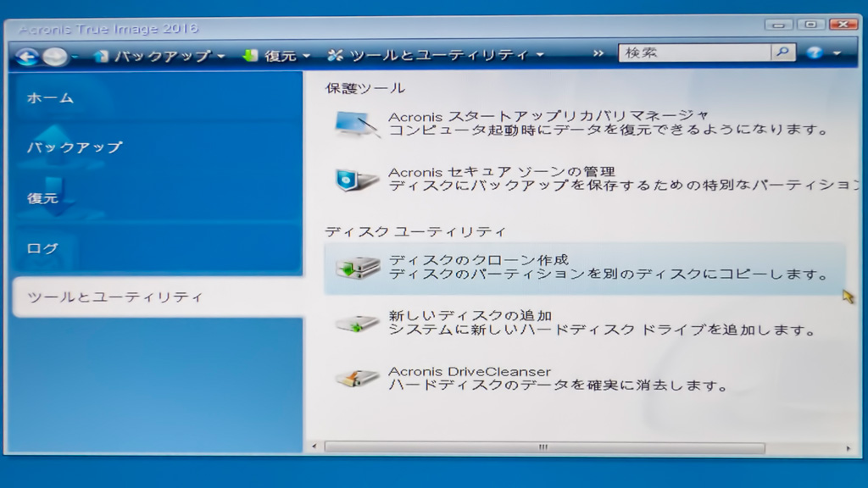Click DriveCleanser brush disk icon
This screenshot has height=488, width=868.
pos(357,379)
